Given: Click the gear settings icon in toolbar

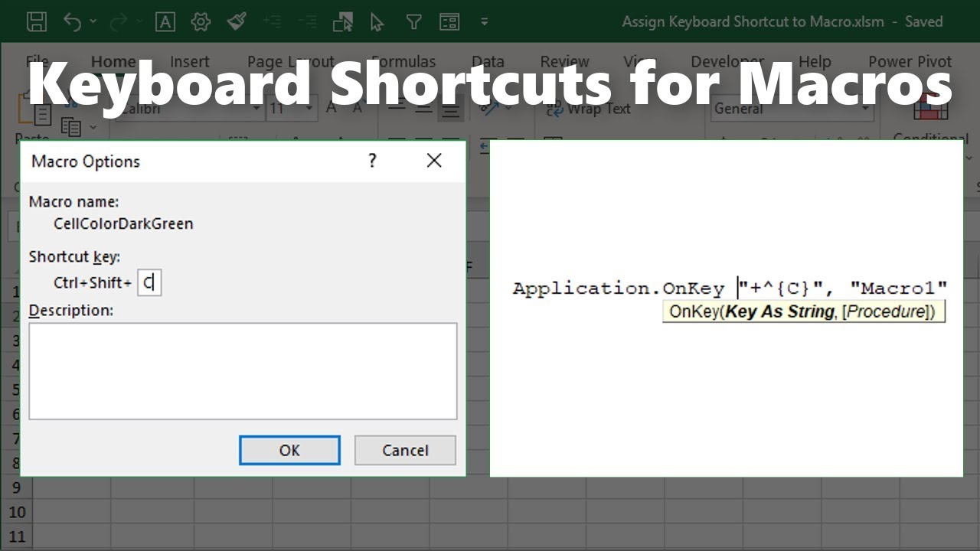Looking at the screenshot, I should tap(201, 22).
